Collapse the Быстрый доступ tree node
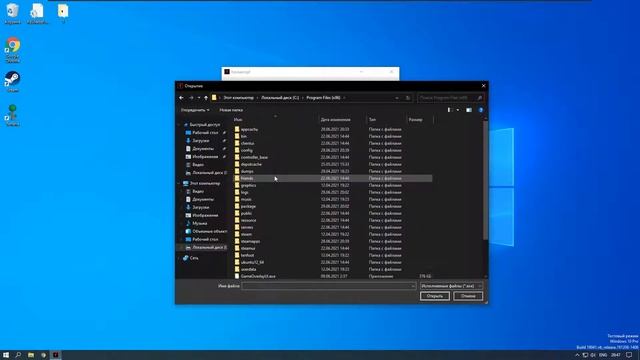Screen dimensions: 640x360 coord(180,125)
